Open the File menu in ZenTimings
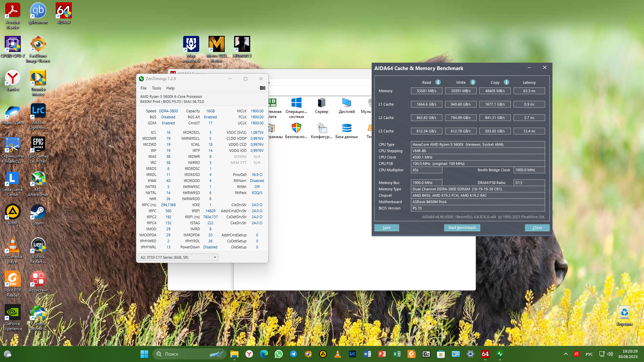This screenshot has width=644, height=362. click(x=144, y=88)
